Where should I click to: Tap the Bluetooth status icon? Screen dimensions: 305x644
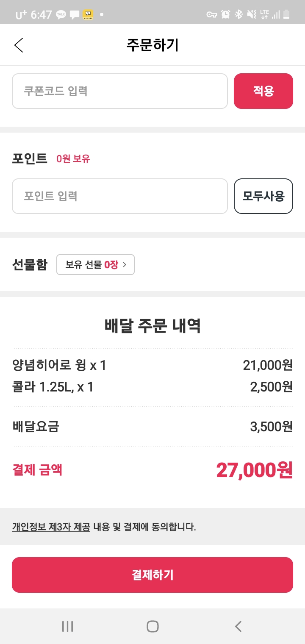click(x=238, y=15)
